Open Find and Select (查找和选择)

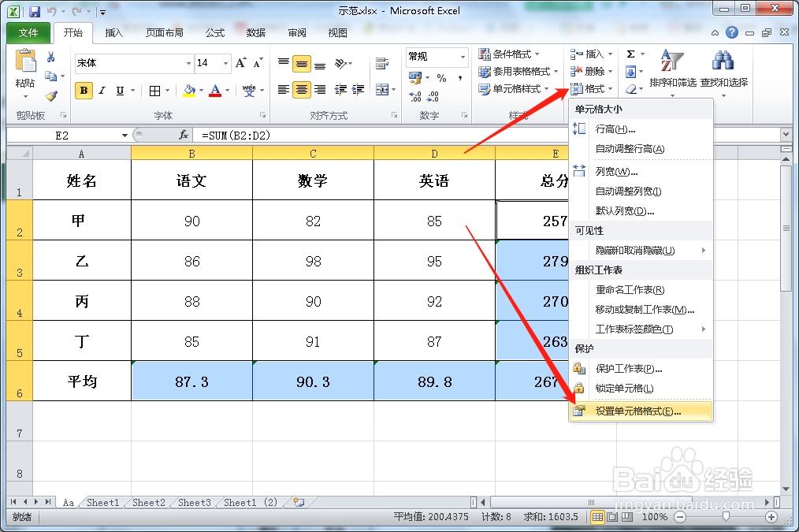723,73
